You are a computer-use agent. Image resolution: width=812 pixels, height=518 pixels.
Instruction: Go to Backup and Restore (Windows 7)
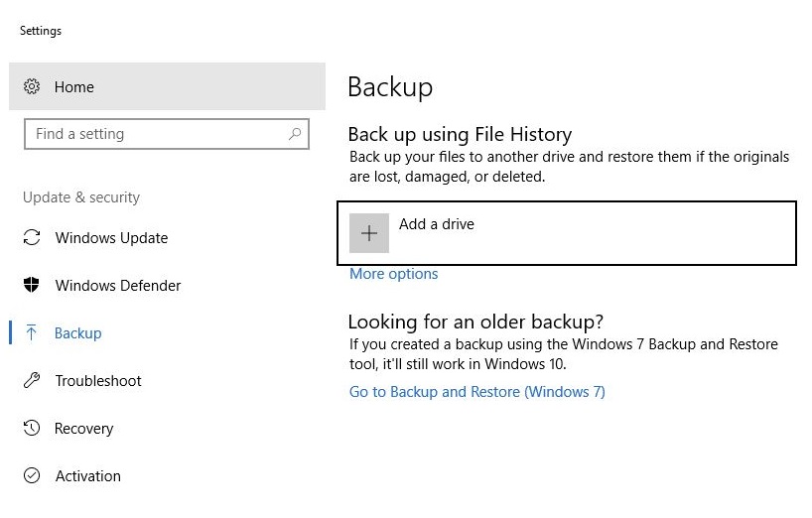476,392
